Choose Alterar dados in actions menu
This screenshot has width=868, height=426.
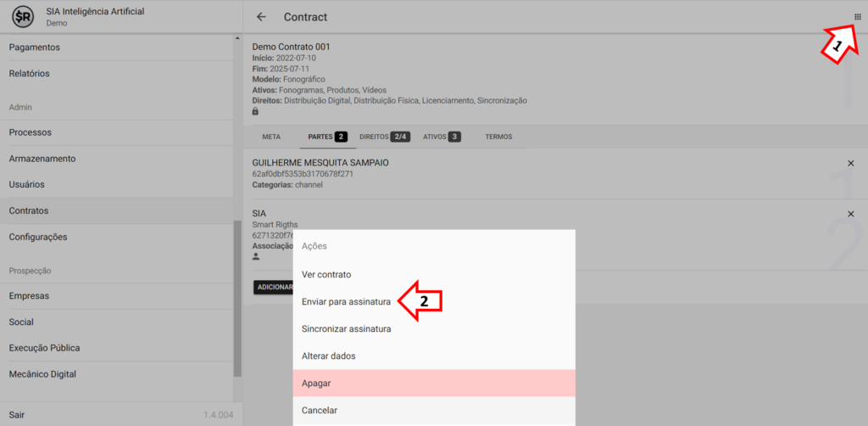pos(329,356)
